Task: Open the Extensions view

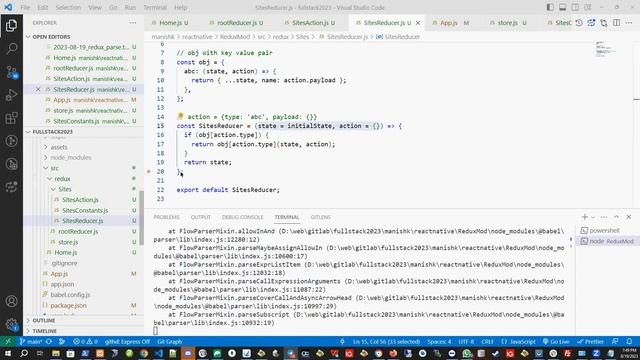Action: [11, 118]
